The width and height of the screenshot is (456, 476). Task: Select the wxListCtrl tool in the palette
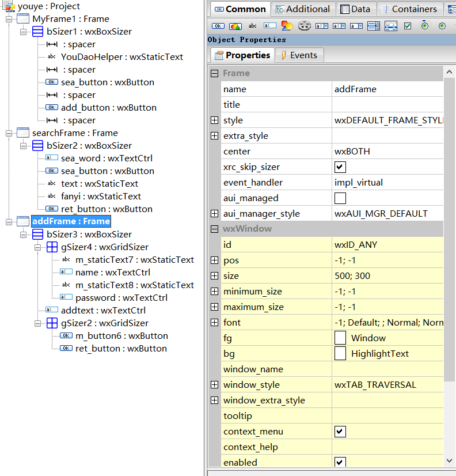[391, 26]
